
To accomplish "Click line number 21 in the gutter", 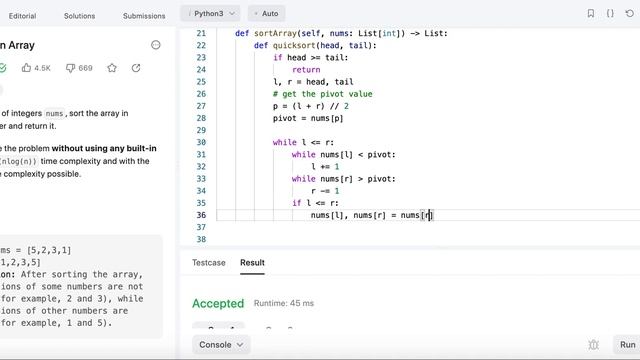I will [x=201, y=33].
